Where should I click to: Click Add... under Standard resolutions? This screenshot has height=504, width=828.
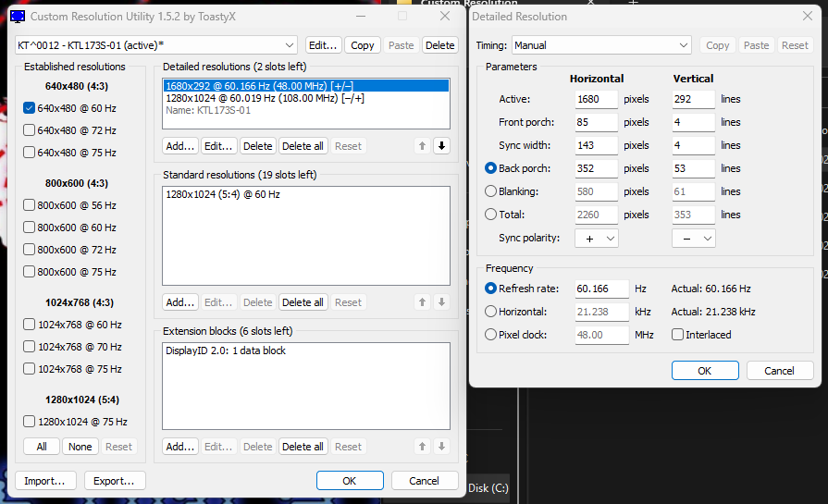180,302
